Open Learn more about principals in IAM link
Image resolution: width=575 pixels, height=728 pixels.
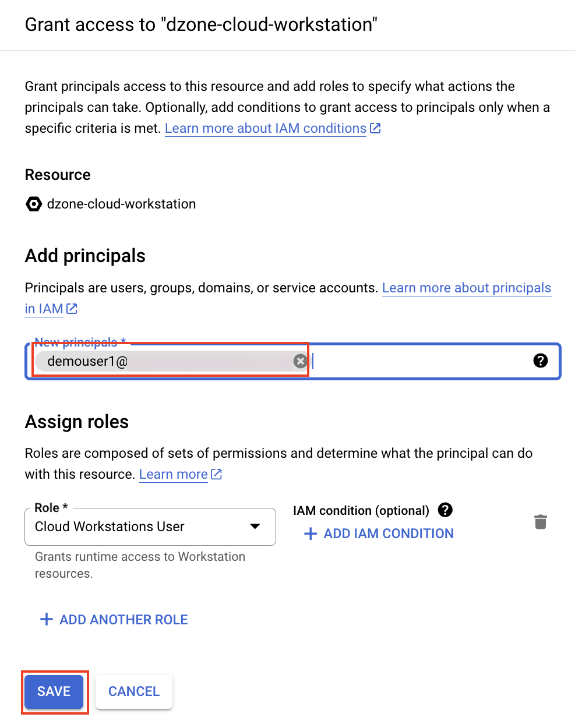coord(466,287)
